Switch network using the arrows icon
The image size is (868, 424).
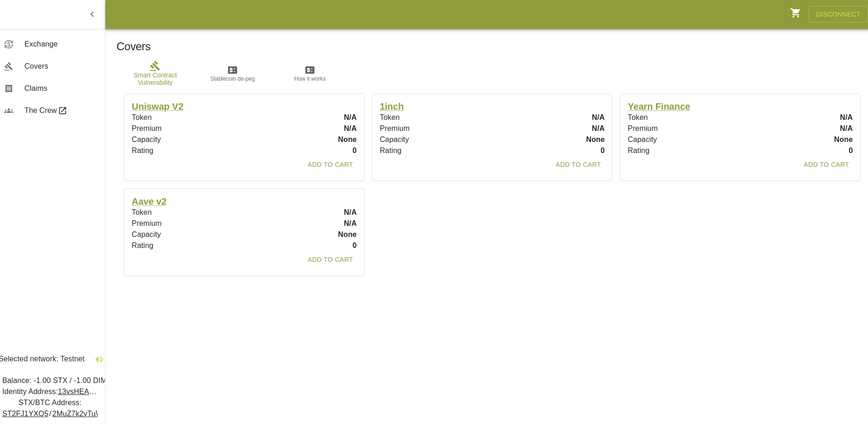99,359
